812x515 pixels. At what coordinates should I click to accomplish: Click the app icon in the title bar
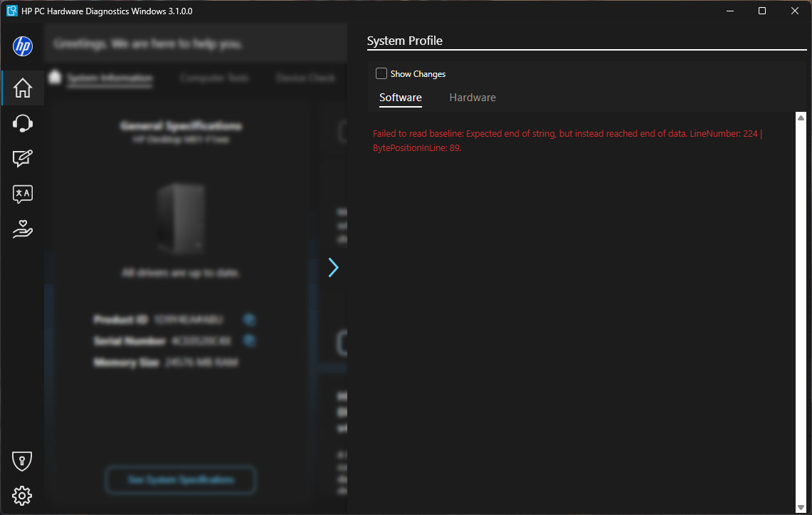11,11
